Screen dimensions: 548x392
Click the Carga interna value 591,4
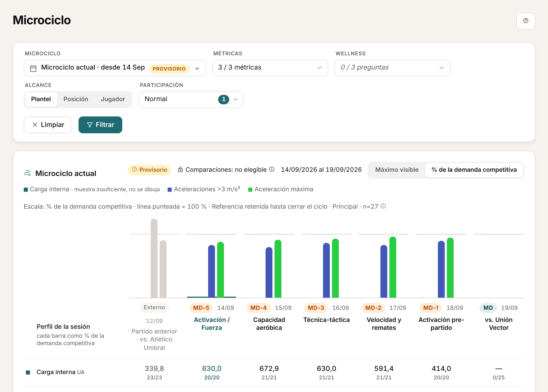[x=384, y=369]
